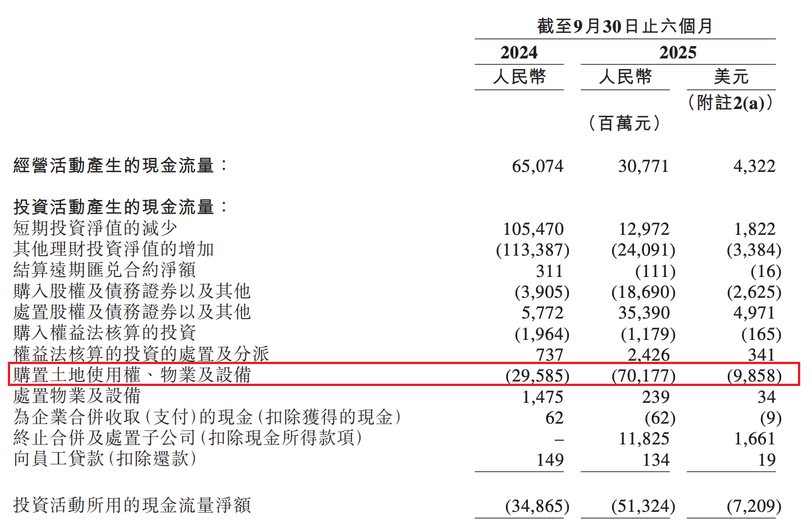Screen dimensions: 812x527
Task: Click value 239
Action: (655, 397)
